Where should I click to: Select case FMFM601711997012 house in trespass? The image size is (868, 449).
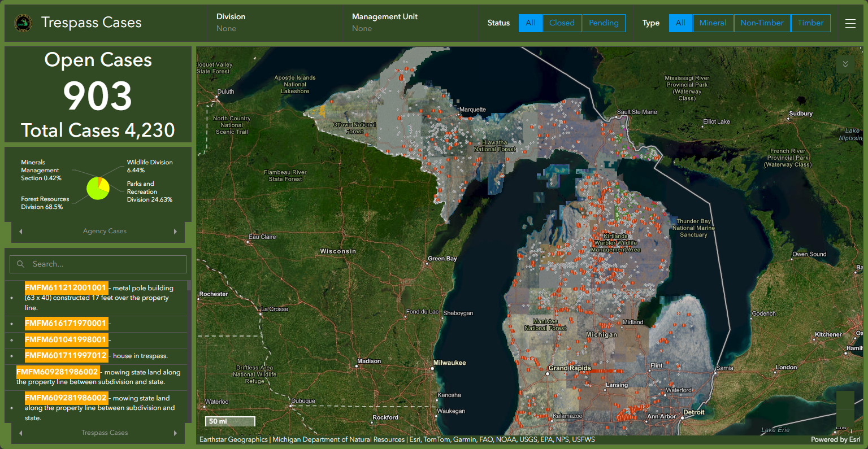click(97, 356)
